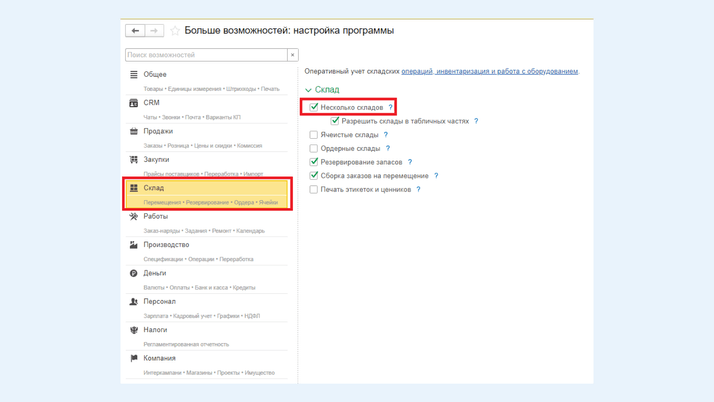Uncheck the Несколько складов checkbox
This screenshot has height=402, width=714.
click(314, 107)
